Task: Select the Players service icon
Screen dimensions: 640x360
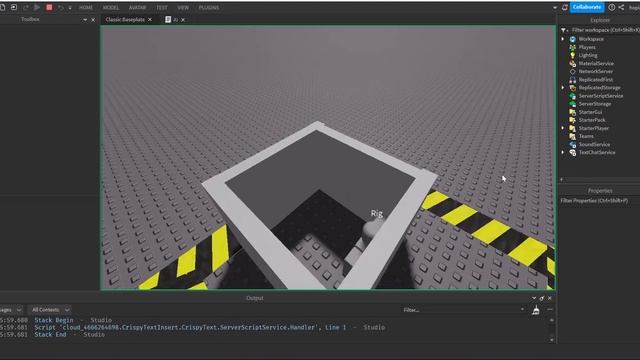Action: point(573,47)
